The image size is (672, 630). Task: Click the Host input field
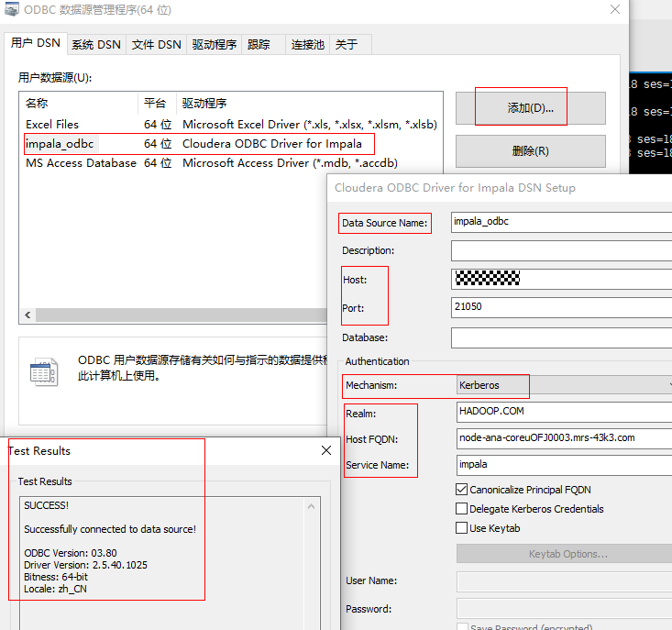(561, 279)
